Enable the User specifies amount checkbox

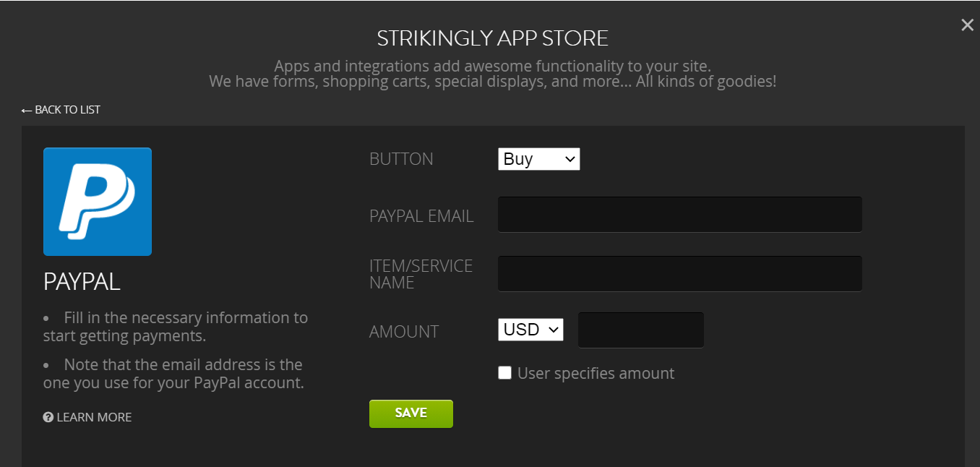(504, 373)
